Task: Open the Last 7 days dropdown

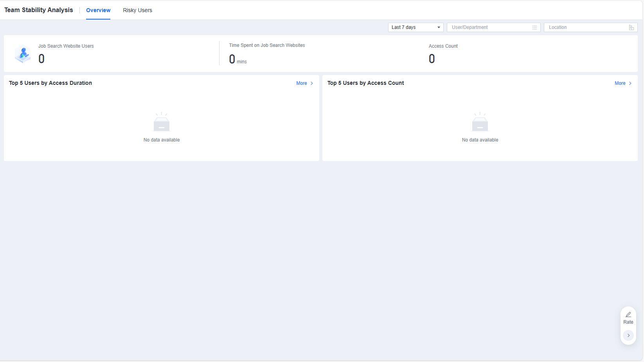Action: 416,27
